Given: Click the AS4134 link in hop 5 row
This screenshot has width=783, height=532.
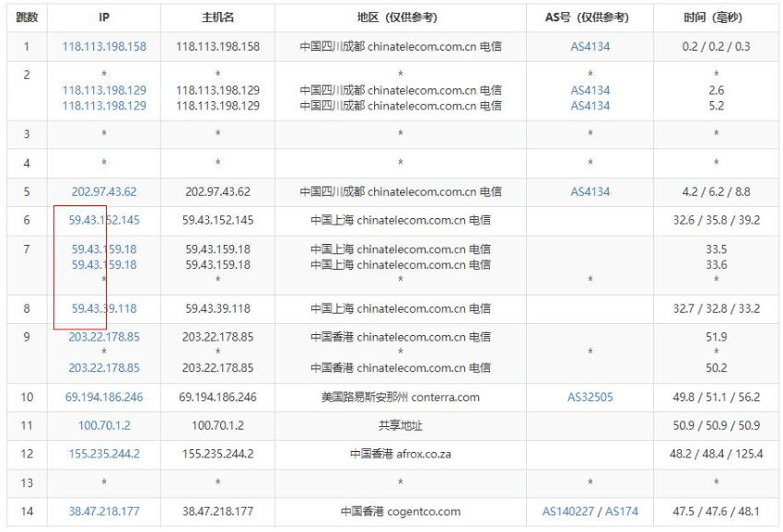Looking at the screenshot, I should coord(590,191).
